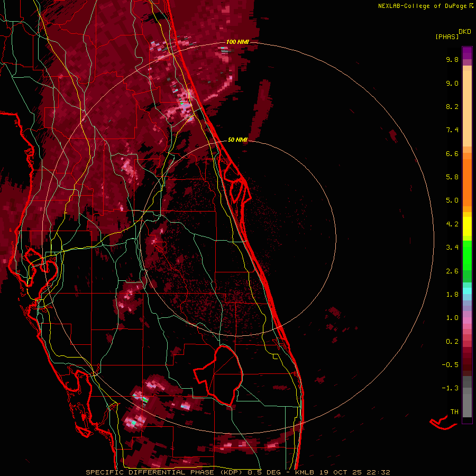Click the 0.5 DEG elevation text in the footer
This screenshot has height=476, width=476.
coord(264,472)
